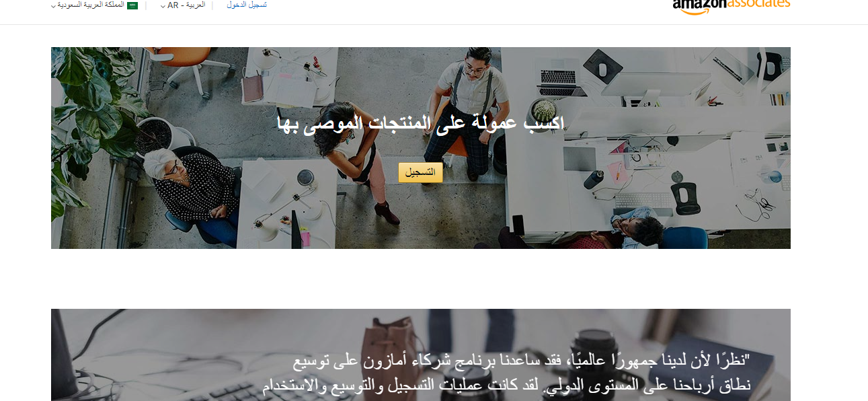Click the Saudi Arabia flag icon
Viewport: 868px width, 401px height.
click(x=132, y=5)
